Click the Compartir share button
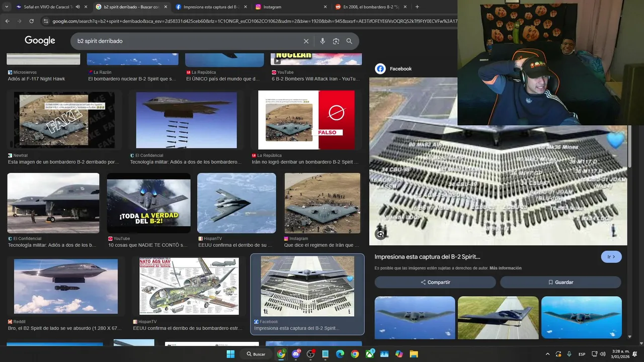Screen dimensions: 644x362 tap(435, 282)
